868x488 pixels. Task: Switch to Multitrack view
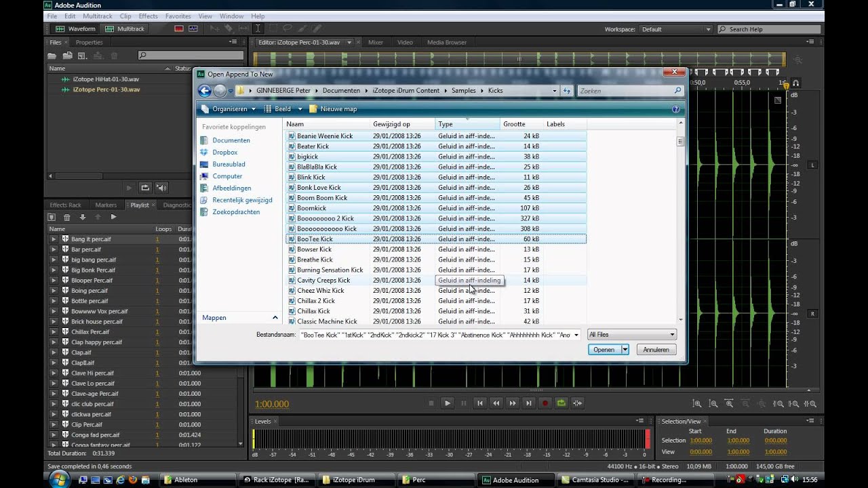(x=124, y=29)
